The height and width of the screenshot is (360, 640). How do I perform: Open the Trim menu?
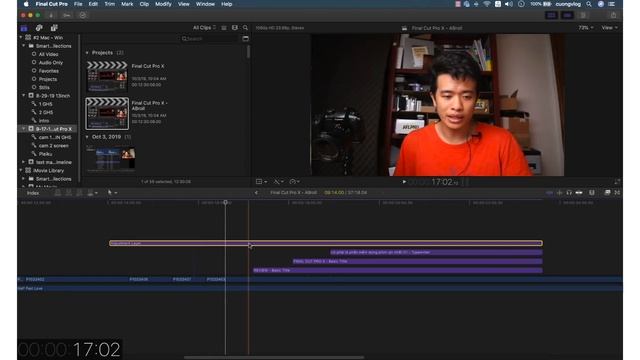coord(110,4)
